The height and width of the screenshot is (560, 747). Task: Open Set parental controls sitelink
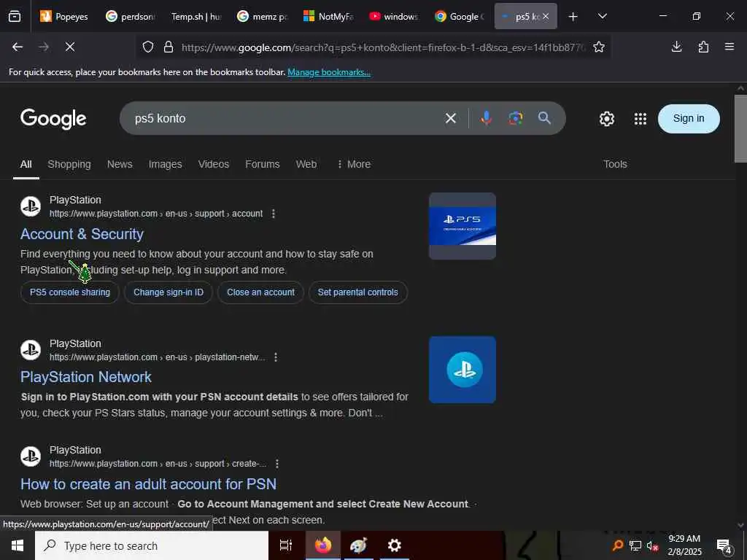(x=357, y=292)
